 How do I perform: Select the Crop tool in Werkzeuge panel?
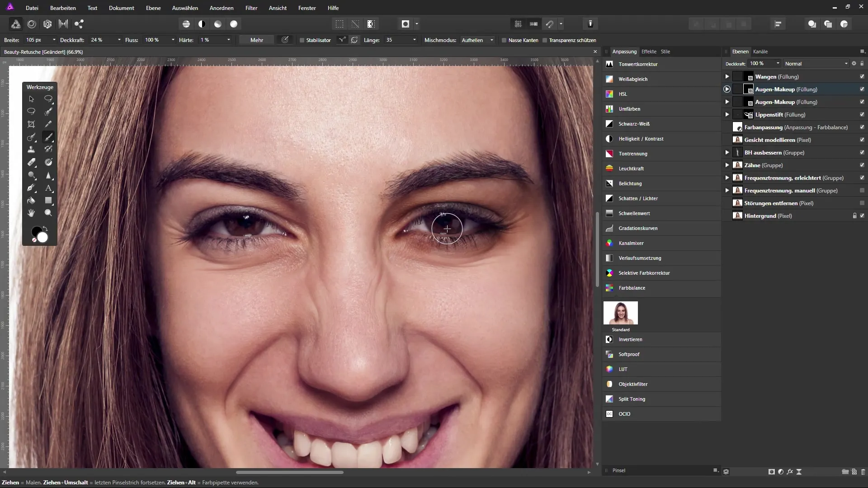tap(31, 124)
